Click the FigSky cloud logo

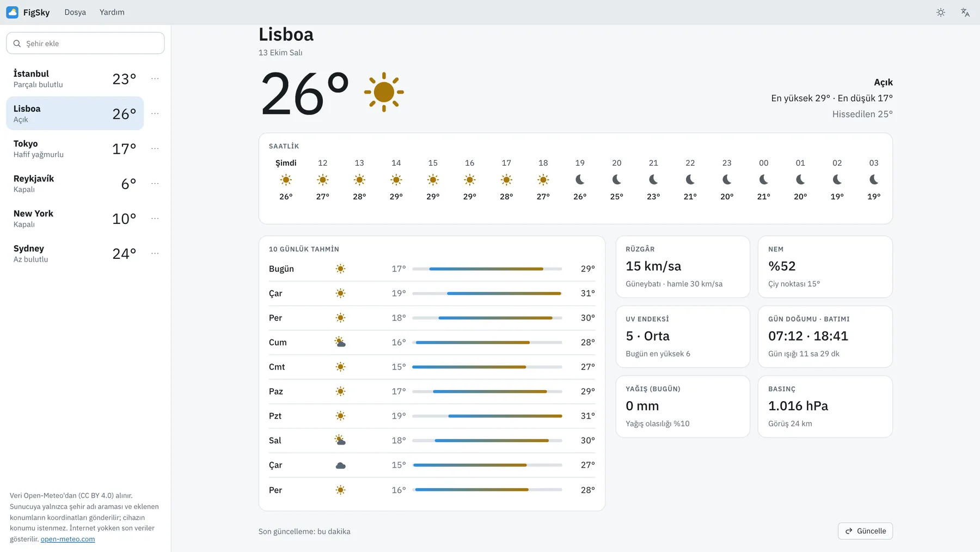[x=12, y=12]
